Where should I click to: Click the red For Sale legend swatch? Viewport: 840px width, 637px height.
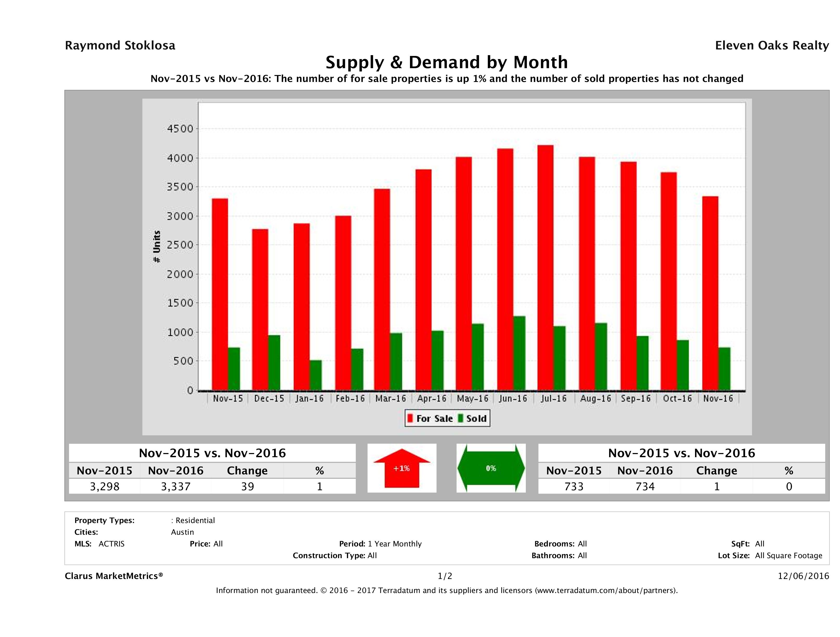point(410,418)
